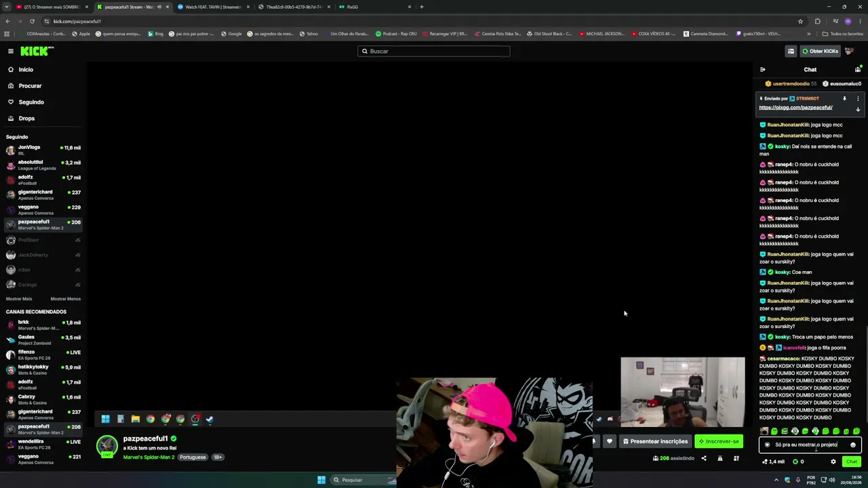Reload the page
The image size is (868, 488).
32,21
